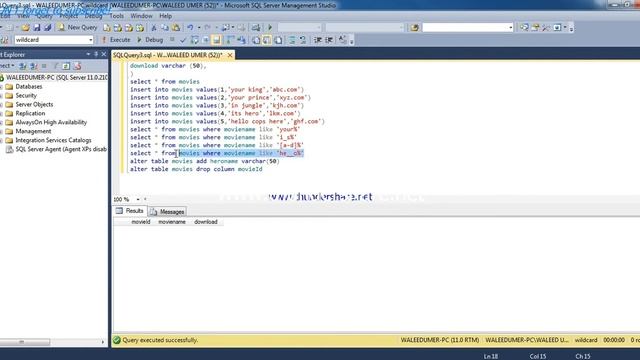Click the Open File folder icon
This screenshot has height=360, width=640.
coord(25,27)
